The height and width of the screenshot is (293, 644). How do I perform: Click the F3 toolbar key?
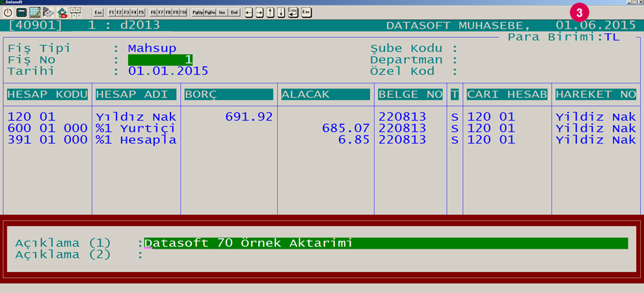coord(126,12)
